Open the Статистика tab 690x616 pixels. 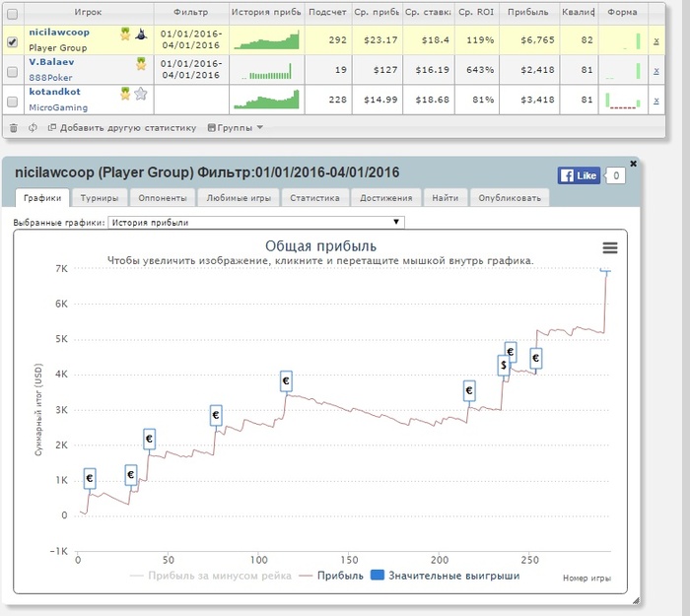(314, 198)
